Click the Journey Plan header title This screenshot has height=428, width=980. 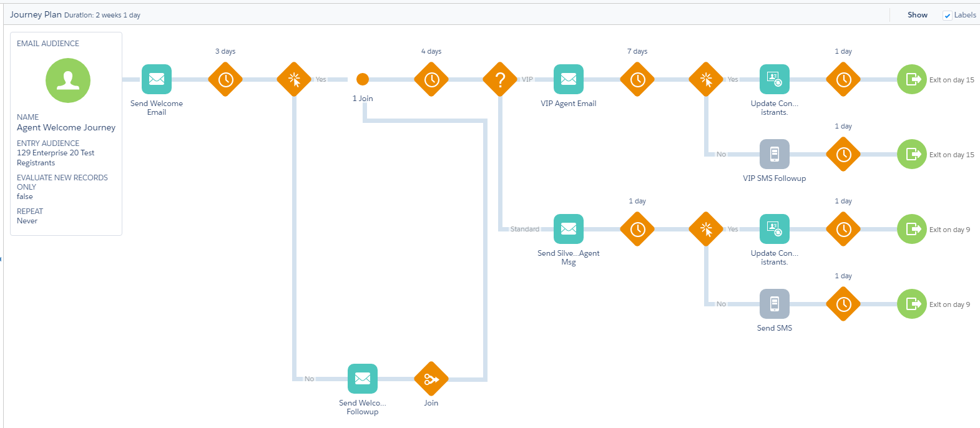pyautogui.click(x=36, y=14)
